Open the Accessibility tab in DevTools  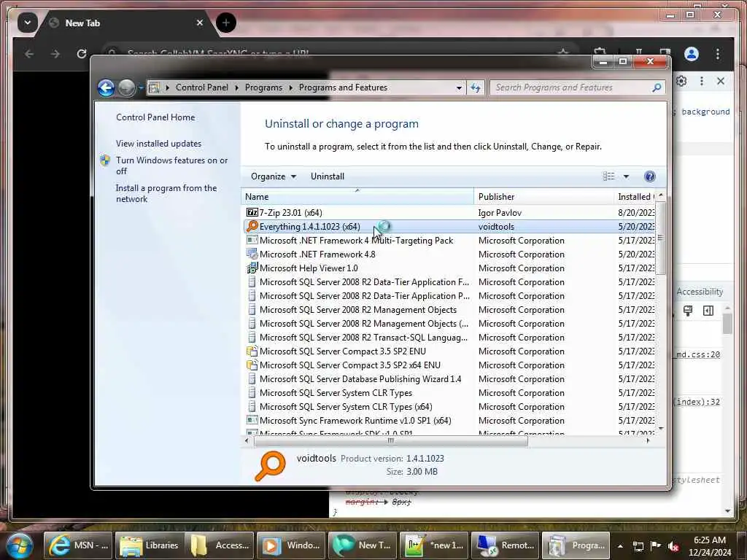[700, 292]
